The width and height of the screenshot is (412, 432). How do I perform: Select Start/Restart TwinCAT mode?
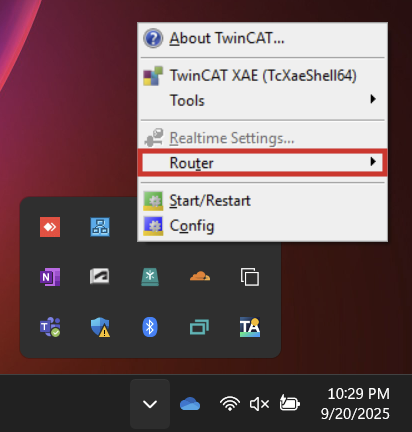pyautogui.click(x=262, y=201)
